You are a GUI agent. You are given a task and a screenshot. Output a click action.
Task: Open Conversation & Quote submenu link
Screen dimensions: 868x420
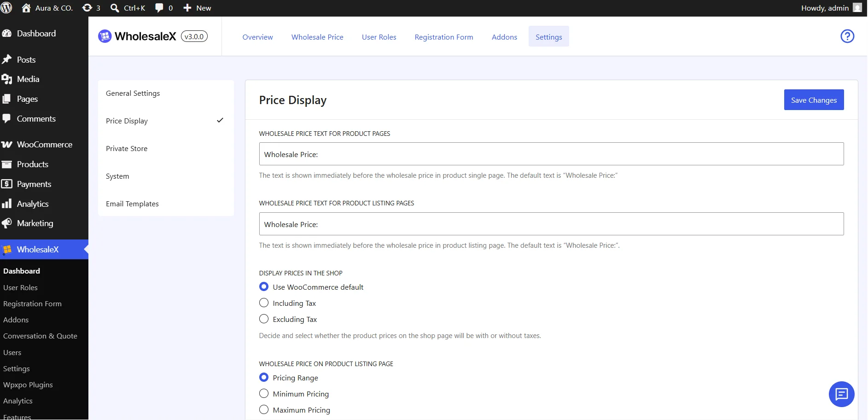coord(40,336)
